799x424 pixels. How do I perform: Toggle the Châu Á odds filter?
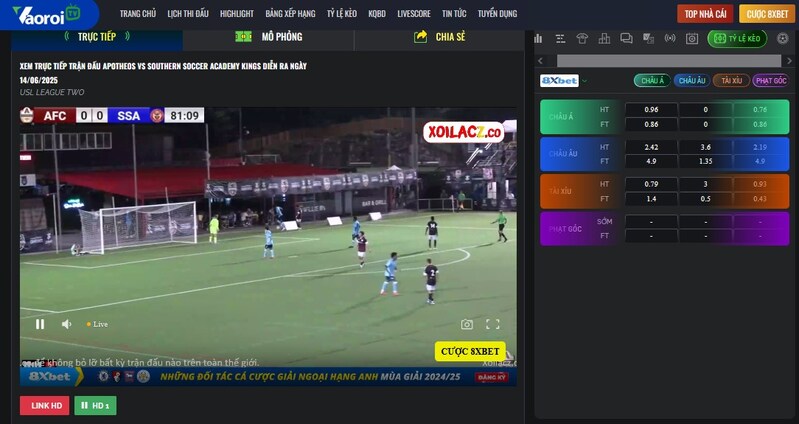click(652, 81)
